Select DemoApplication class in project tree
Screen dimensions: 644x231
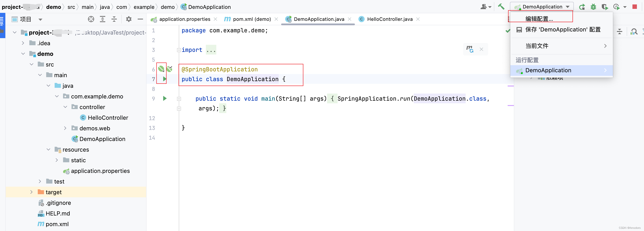[x=99, y=139]
